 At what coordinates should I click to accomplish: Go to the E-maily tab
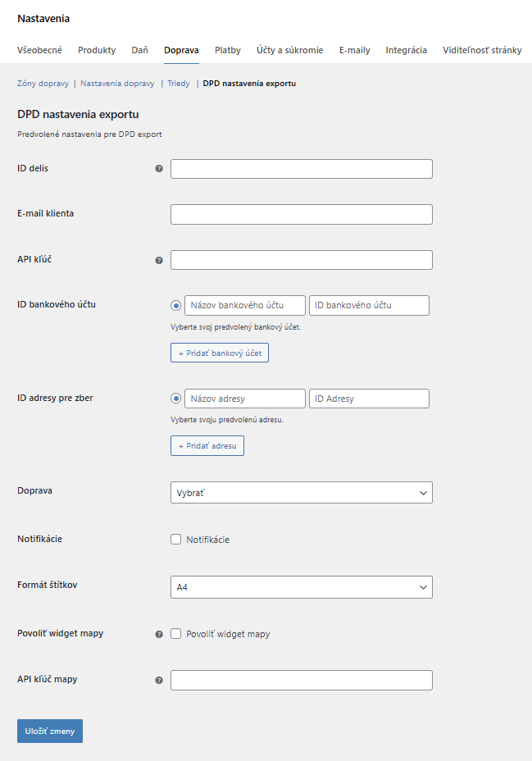355,50
